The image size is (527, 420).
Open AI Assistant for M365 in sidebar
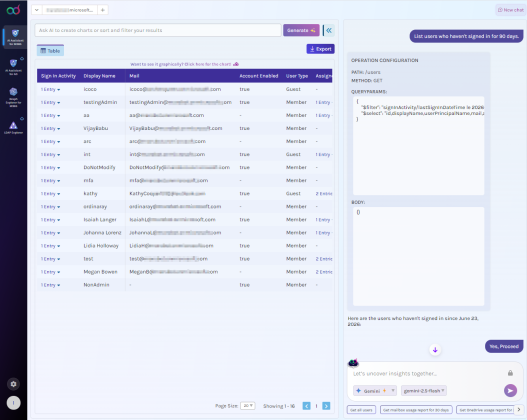(x=15, y=37)
